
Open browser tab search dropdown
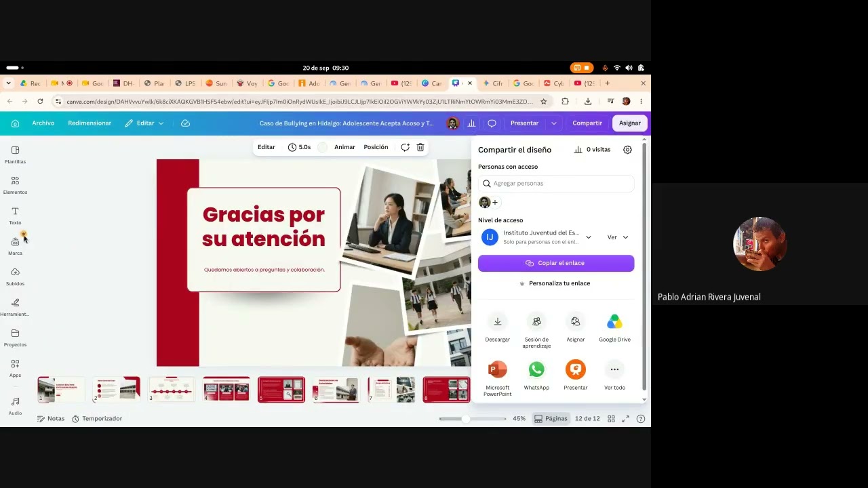click(x=8, y=83)
